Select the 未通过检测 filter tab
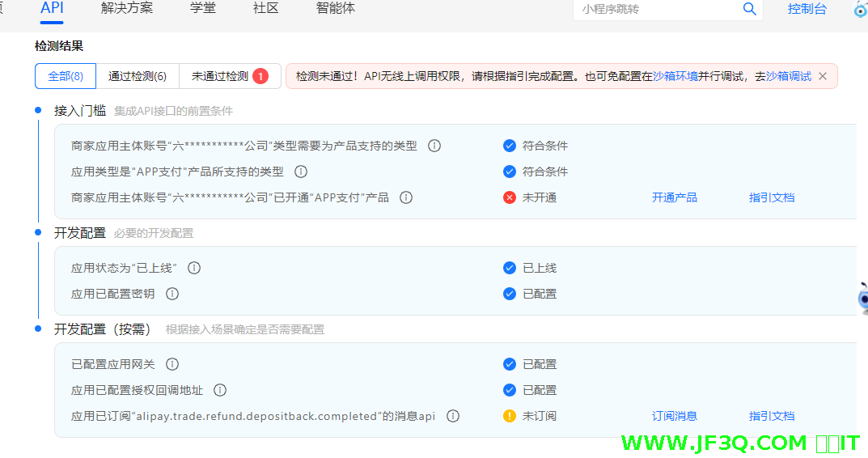This screenshot has height=458, width=868. click(x=230, y=76)
